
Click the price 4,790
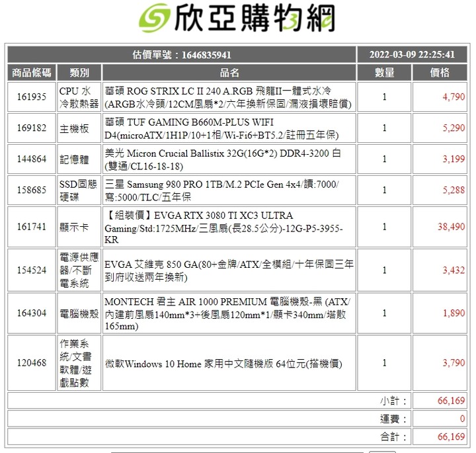click(454, 97)
